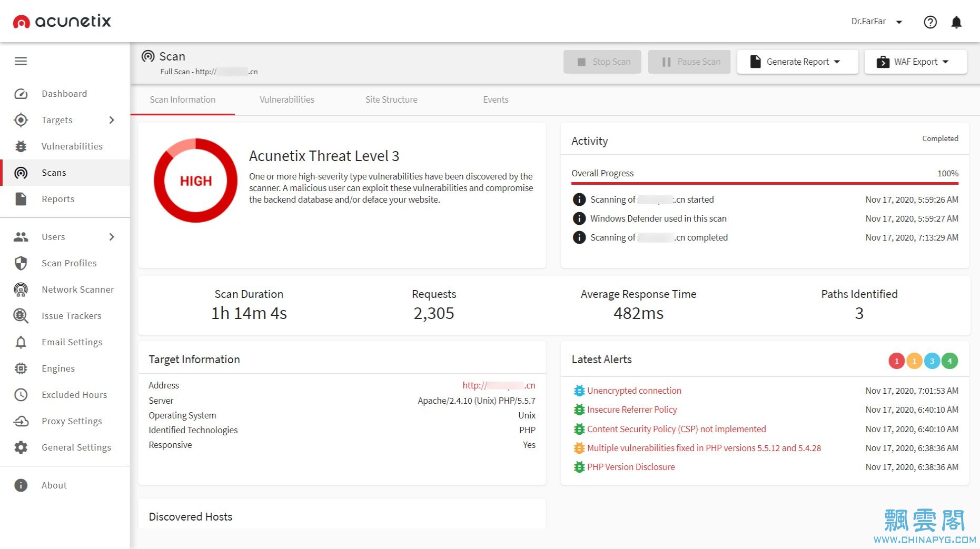This screenshot has height=549, width=980.
Task: Click bug icon beside Multiple vulnerabilities PHP alert
Action: coord(579,448)
